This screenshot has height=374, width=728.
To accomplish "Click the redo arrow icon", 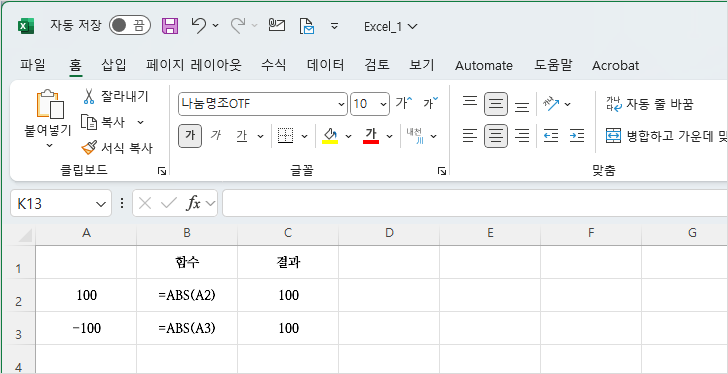I will [x=238, y=26].
